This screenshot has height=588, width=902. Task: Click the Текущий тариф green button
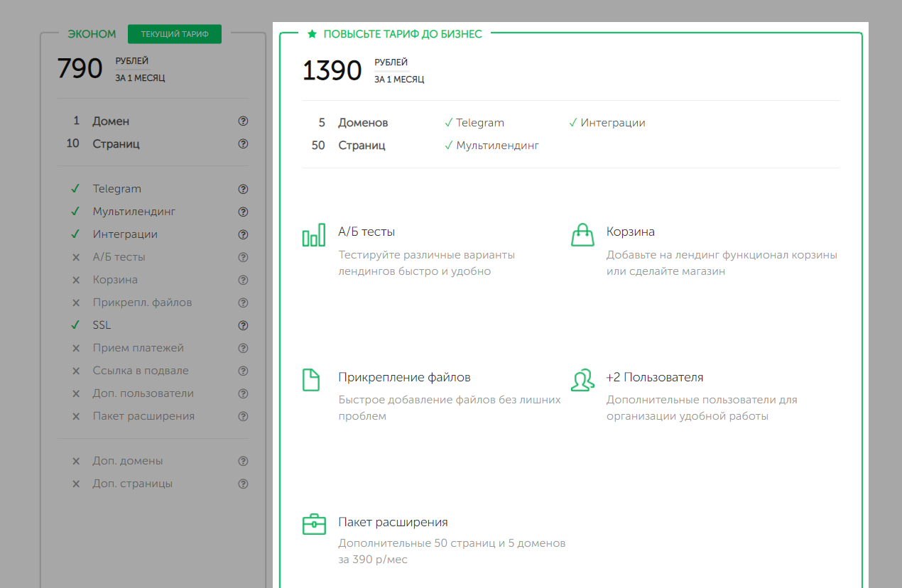175,34
